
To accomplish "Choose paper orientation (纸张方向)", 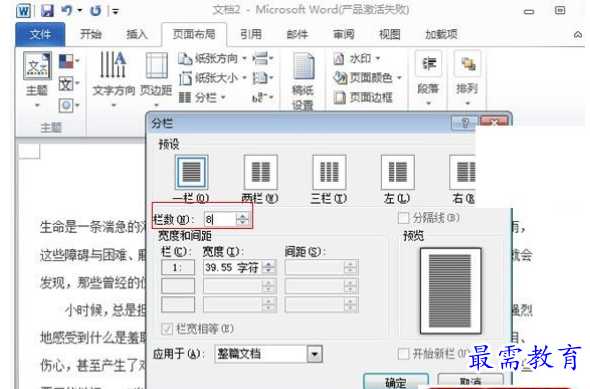I will tap(213, 58).
